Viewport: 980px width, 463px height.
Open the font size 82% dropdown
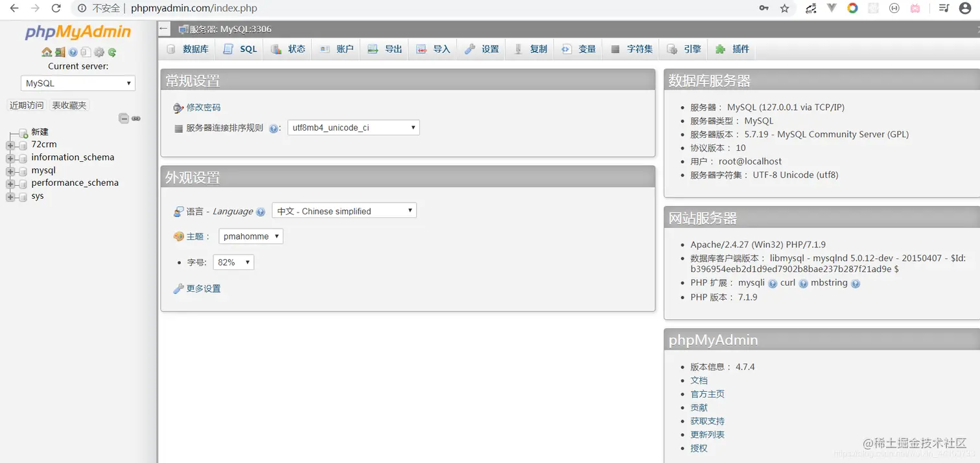tap(233, 262)
